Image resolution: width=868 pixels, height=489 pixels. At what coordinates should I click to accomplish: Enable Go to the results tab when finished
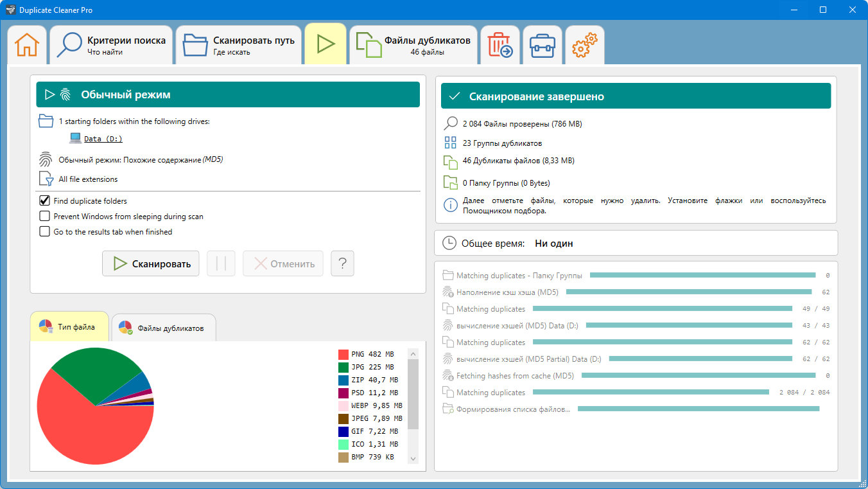coord(45,231)
